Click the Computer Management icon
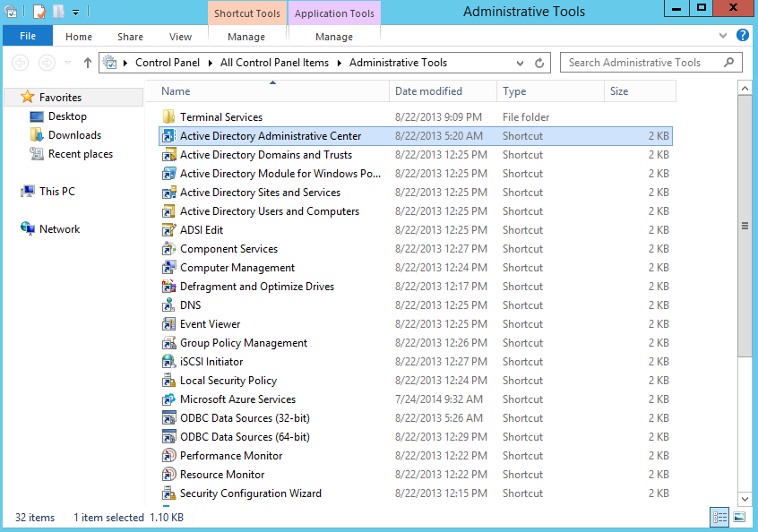Image resolution: width=758 pixels, height=532 pixels. pos(168,268)
